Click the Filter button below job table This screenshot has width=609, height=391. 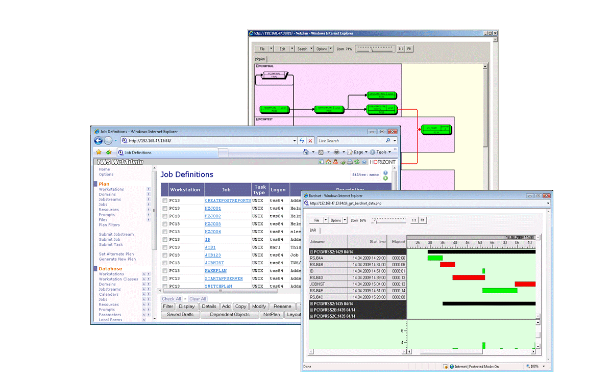point(168,306)
